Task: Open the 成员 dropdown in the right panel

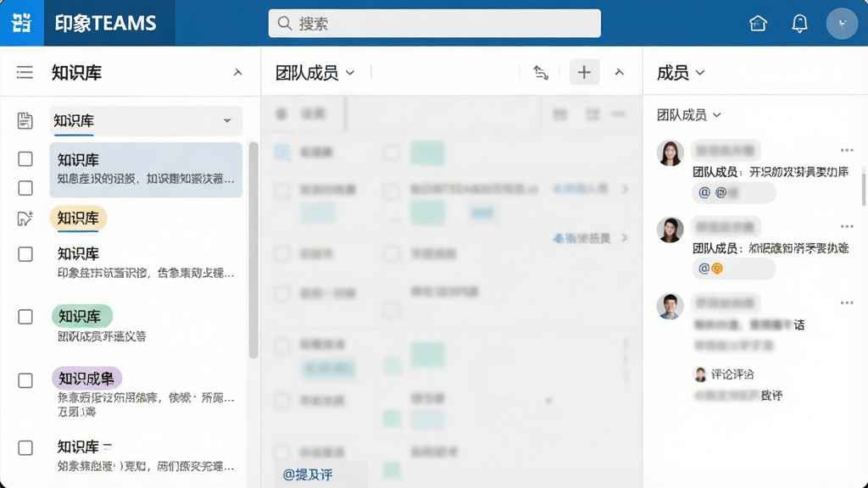Action: (681, 73)
